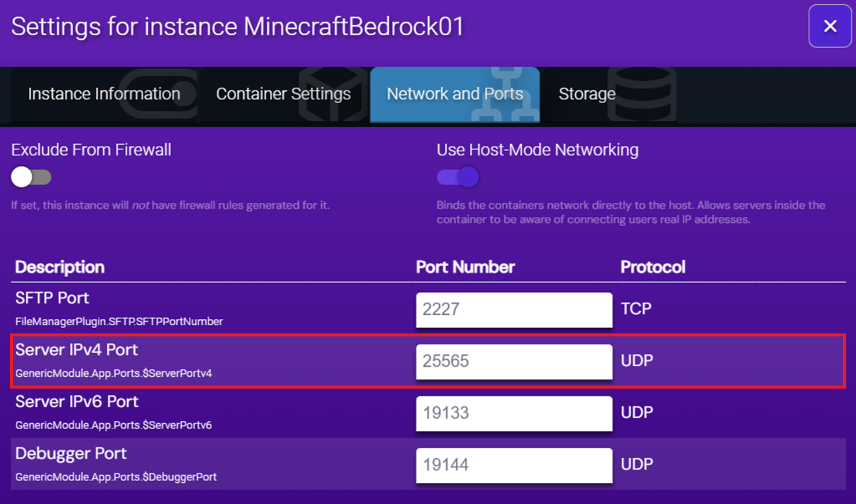Image resolution: width=856 pixels, height=504 pixels.
Task: Click the X icon to close settings
Action: point(830,26)
